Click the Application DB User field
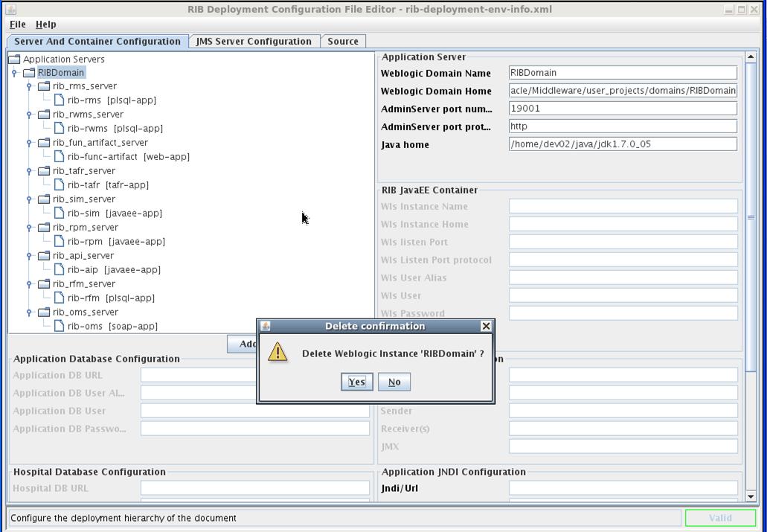The width and height of the screenshot is (767, 532). pyautogui.click(x=255, y=411)
